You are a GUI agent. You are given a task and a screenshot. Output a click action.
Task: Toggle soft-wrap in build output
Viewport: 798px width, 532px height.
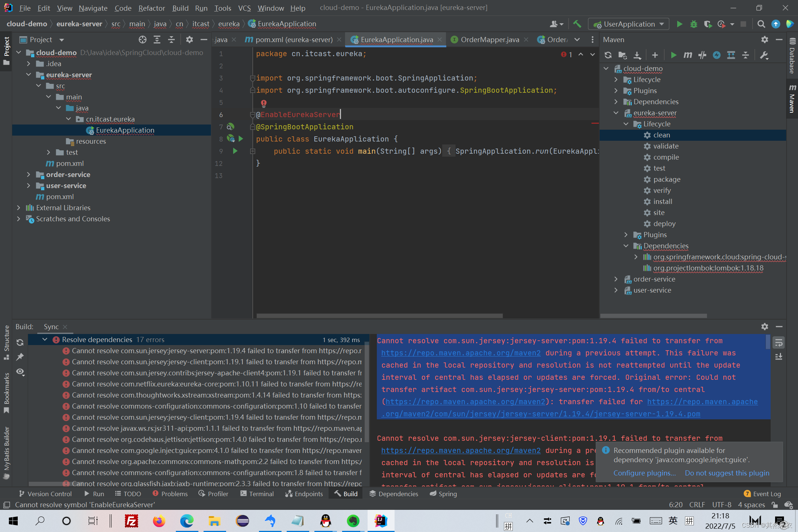[779, 342]
